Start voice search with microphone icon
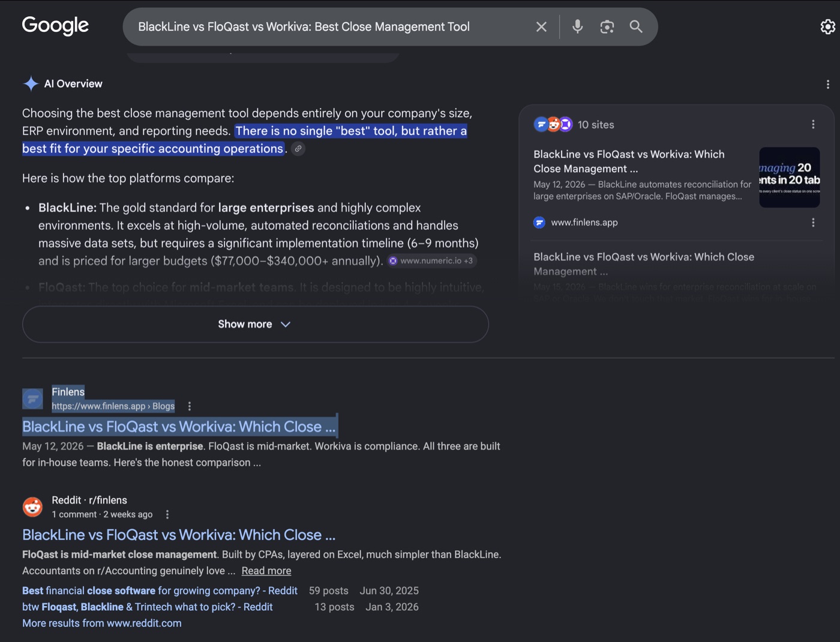This screenshot has width=840, height=642. coord(577,26)
